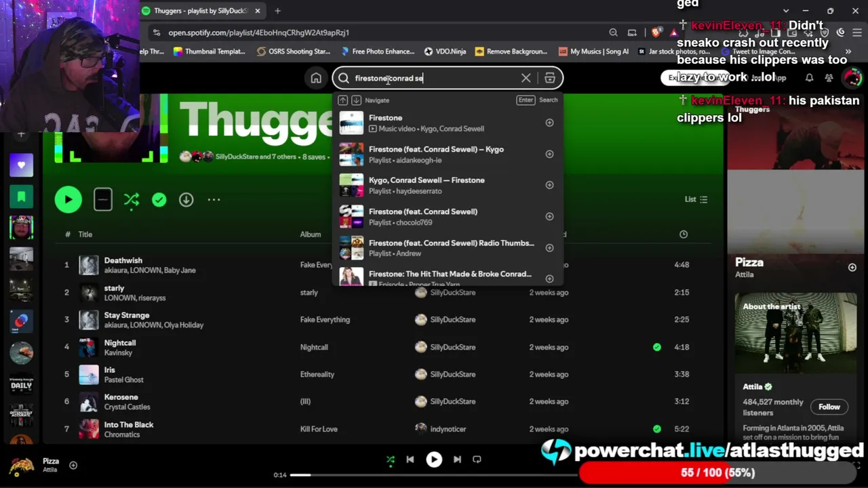The width and height of the screenshot is (868, 488).
Task: Click the Brave Shields icon
Action: (x=656, y=32)
